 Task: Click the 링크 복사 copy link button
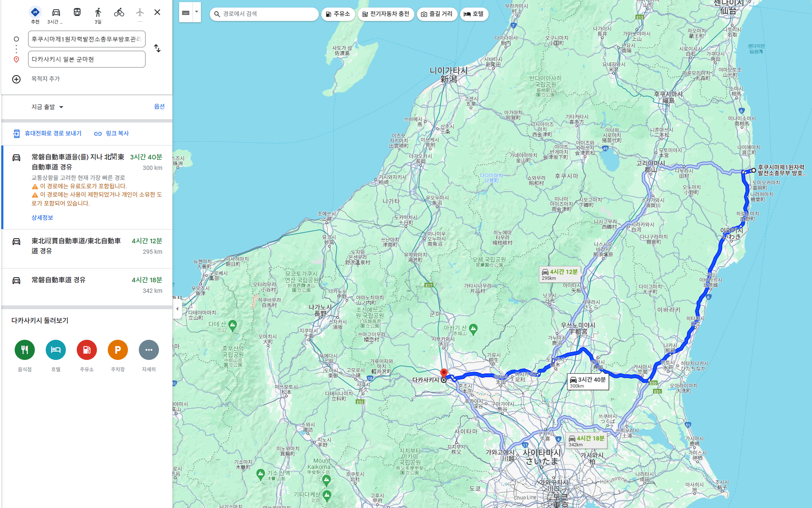point(112,133)
